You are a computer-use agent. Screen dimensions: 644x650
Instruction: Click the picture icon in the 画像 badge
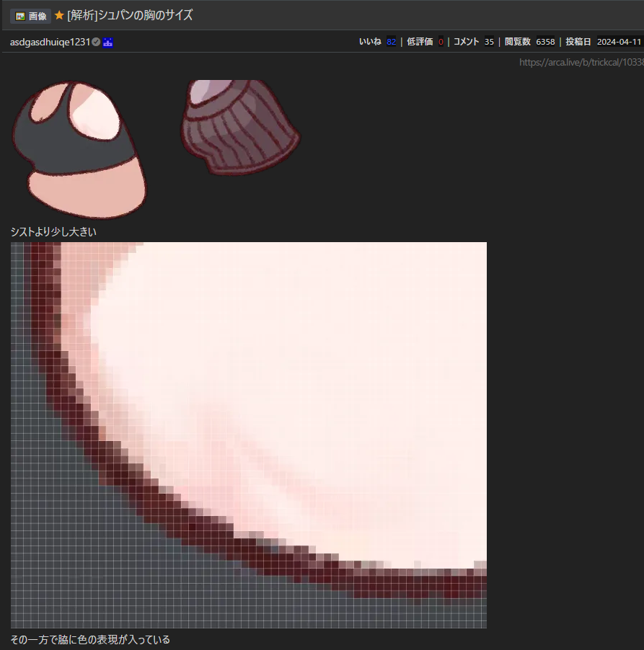(20, 16)
